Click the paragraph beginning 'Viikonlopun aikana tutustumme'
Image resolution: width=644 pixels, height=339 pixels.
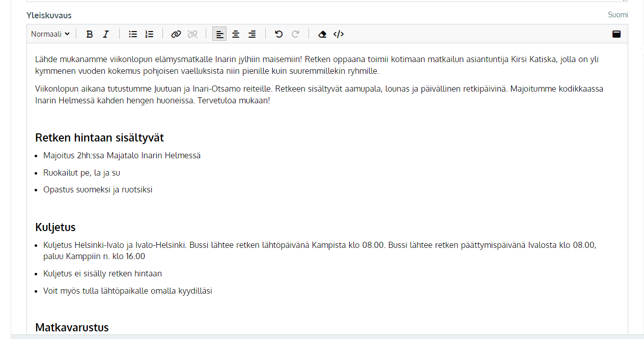click(x=319, y=95)
